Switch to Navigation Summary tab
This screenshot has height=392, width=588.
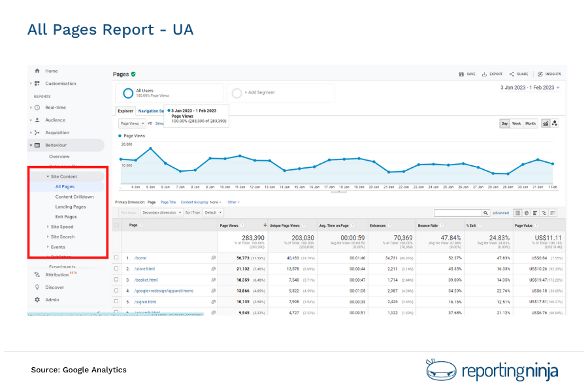click(151, 111)
